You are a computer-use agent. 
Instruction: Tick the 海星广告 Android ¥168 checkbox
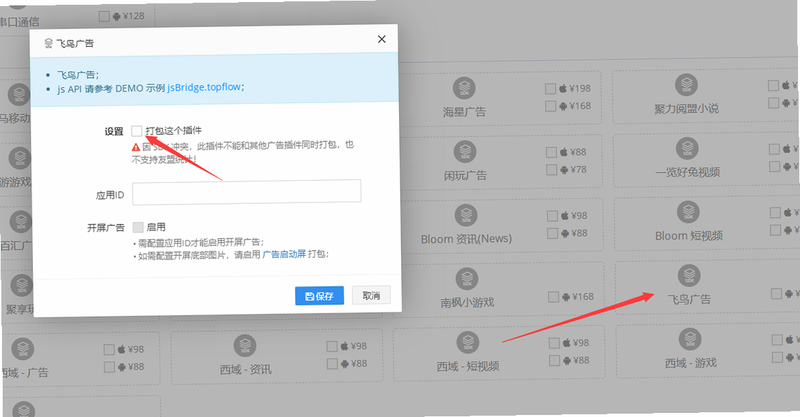551,106
